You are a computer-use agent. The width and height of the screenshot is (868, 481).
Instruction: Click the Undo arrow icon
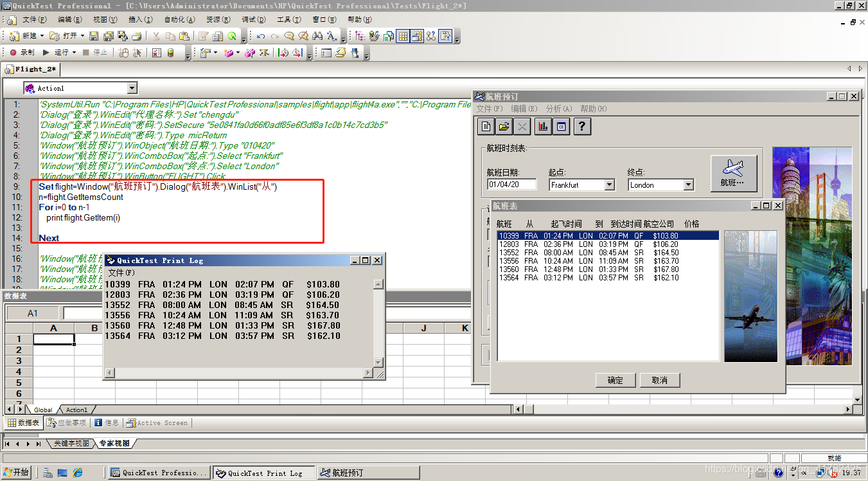[x=261, y=36]
